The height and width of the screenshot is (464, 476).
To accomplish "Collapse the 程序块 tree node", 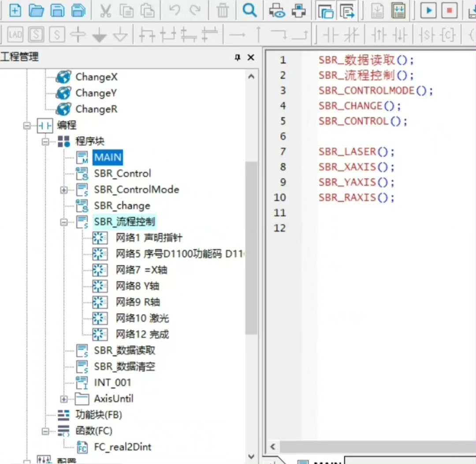I will click(45, 141).
